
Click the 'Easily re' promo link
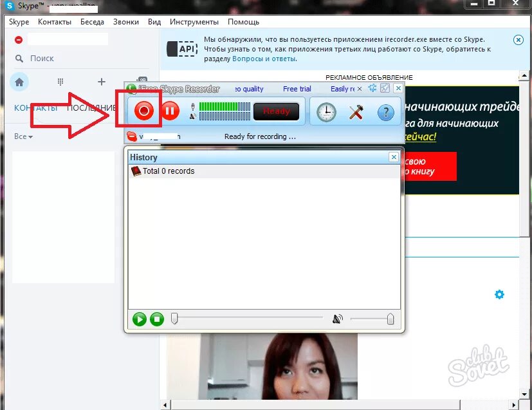(342, 89)
